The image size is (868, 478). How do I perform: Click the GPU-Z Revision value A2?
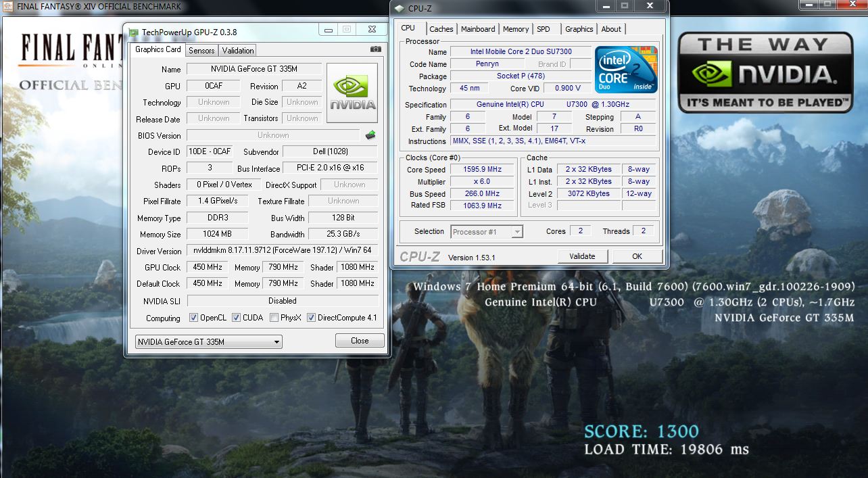pyautogui.click(x=302, y=86)
